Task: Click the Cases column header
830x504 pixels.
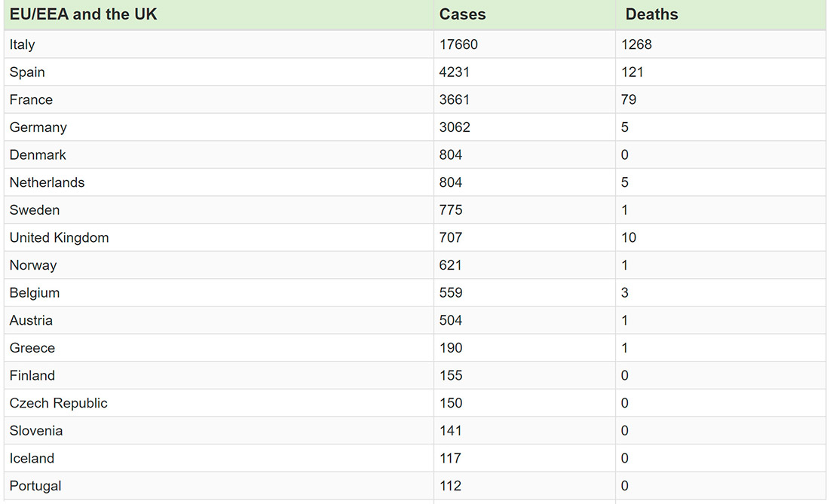Action: 462,14
